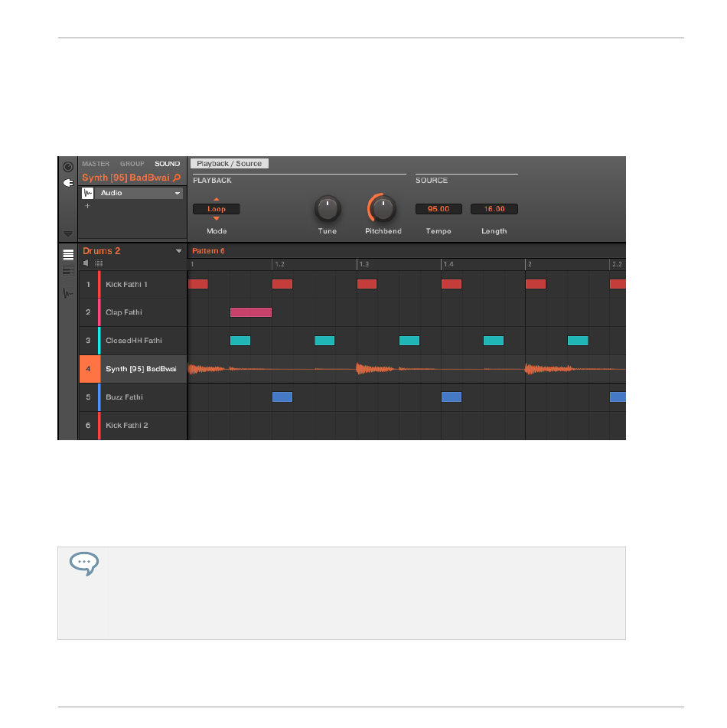Add a plug-in with the plus icon
Viewport: 727px width, 728px height.
click(x=87, y=206)
